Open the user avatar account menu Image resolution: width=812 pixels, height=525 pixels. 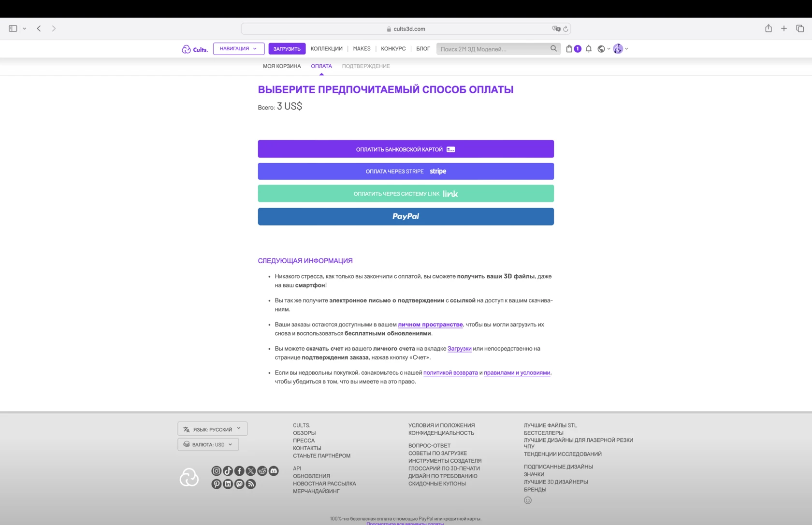click(621, 49)
